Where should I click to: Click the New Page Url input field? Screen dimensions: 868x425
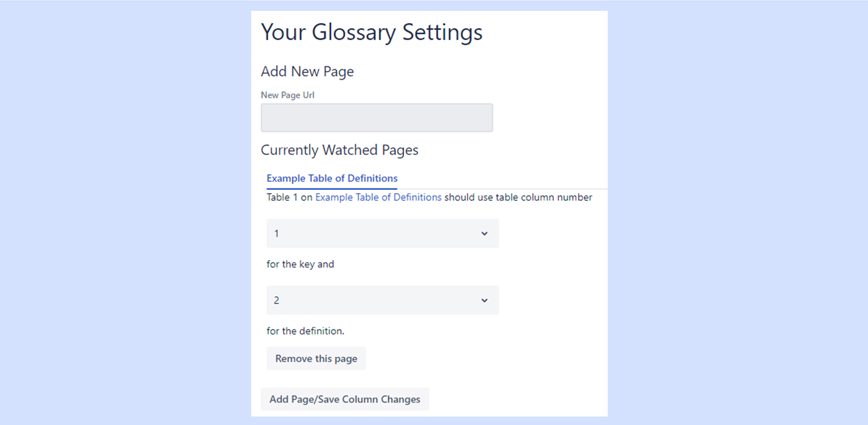coord(376,118)
